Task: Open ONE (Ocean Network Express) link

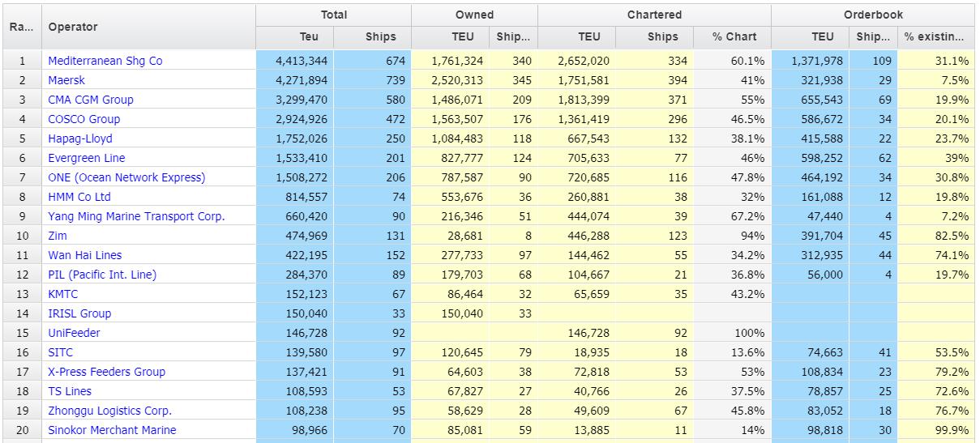Action: [126, 177]
